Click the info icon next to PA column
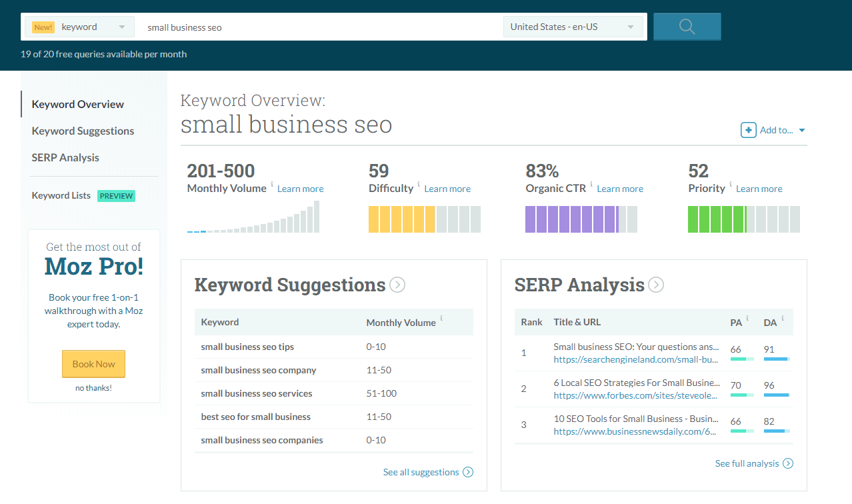 click(747, 319)
